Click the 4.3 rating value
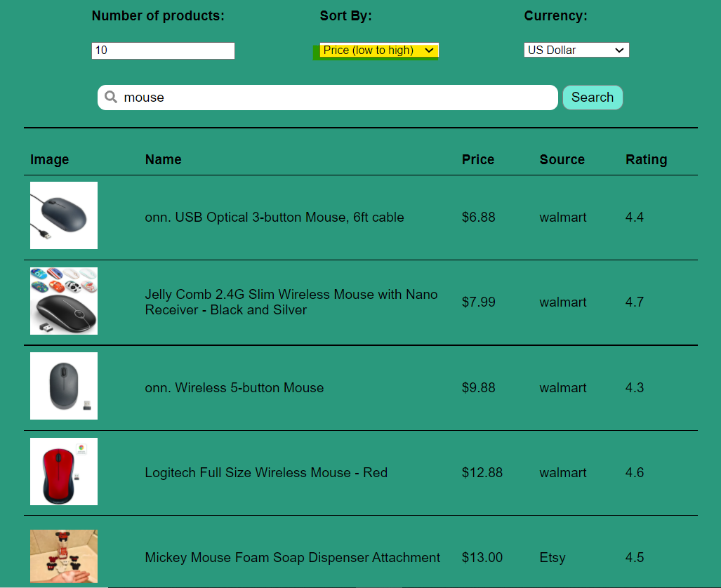Image resolution: width=721 pixels, height=588 pixels. pos(635,387)
